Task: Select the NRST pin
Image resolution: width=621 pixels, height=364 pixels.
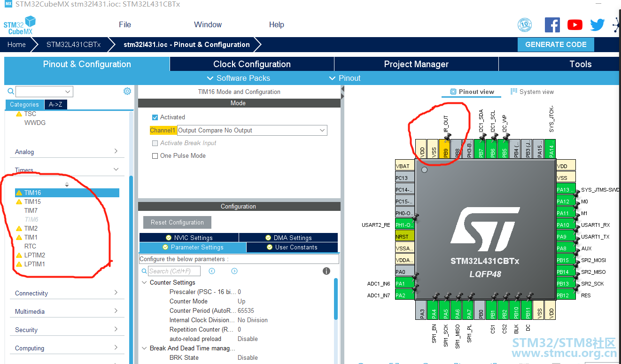Action: tap(405, 237)
